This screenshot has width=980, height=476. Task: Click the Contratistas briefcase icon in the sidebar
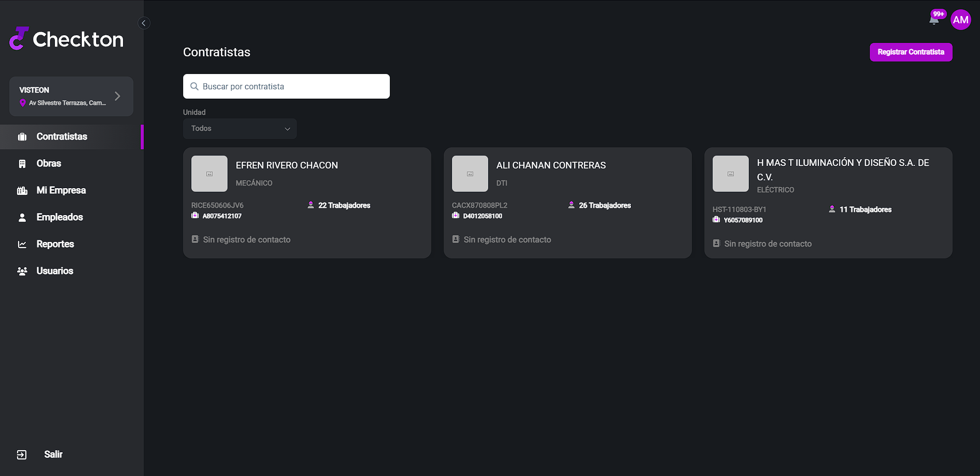coord(22,137)
